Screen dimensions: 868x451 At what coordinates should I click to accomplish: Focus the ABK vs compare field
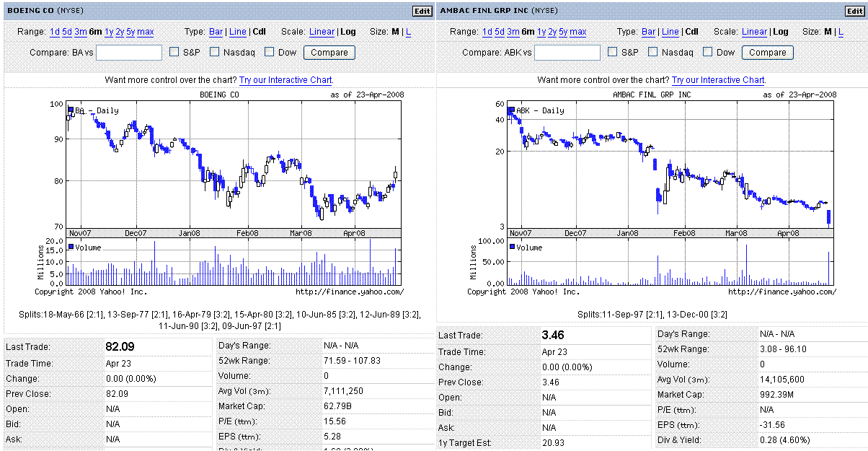[x=567, y=53]
